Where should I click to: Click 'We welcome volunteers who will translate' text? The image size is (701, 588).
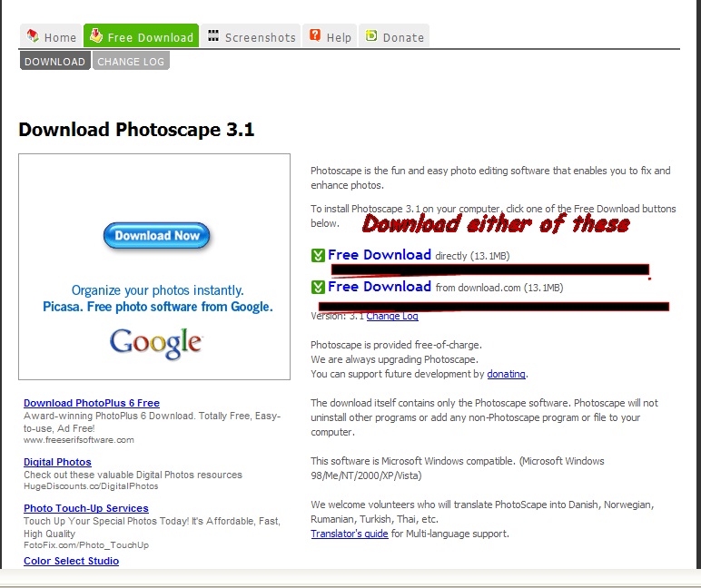[482, 512]
